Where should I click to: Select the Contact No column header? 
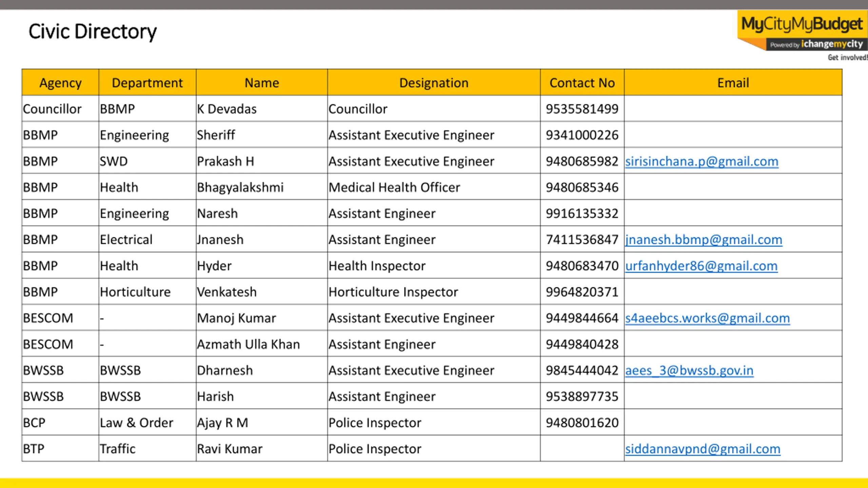[582, 82]
